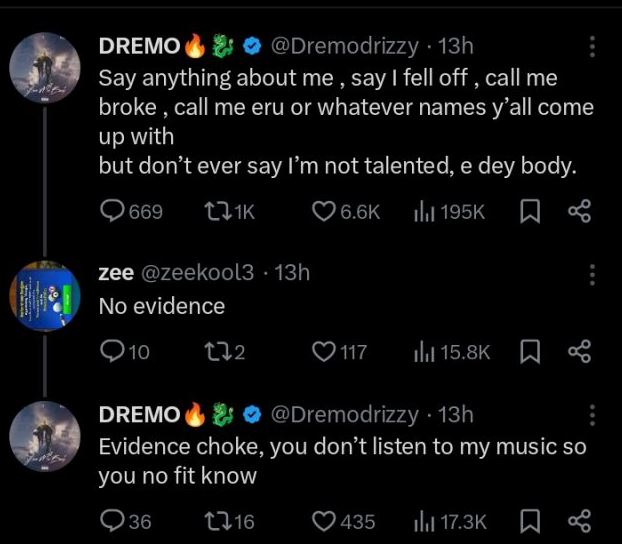
Task: Share zee's 'No evidence' tweet
Action: (580, 351)
